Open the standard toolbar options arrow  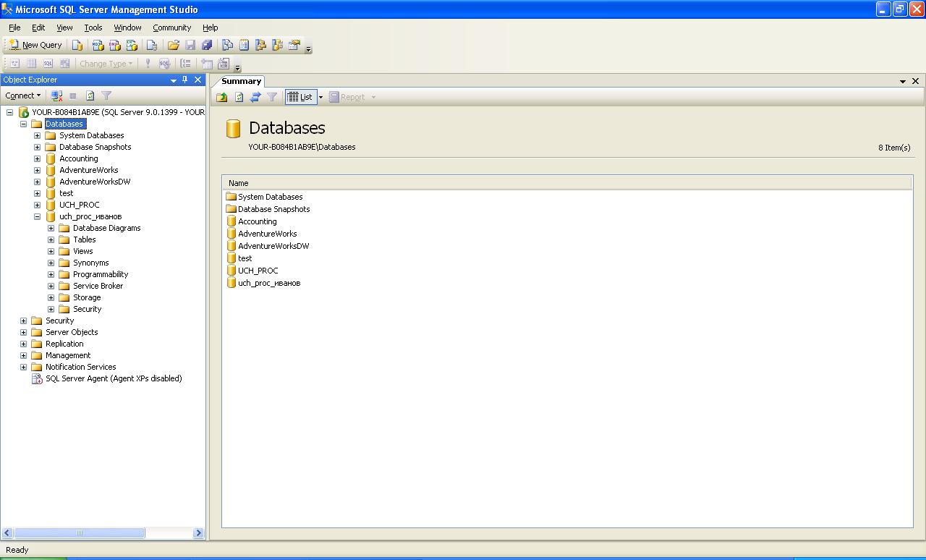309,49
